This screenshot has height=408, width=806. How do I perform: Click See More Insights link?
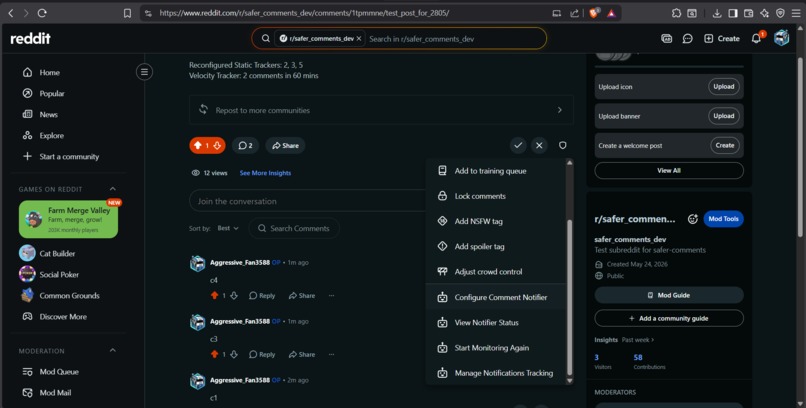tap(265, 173)
